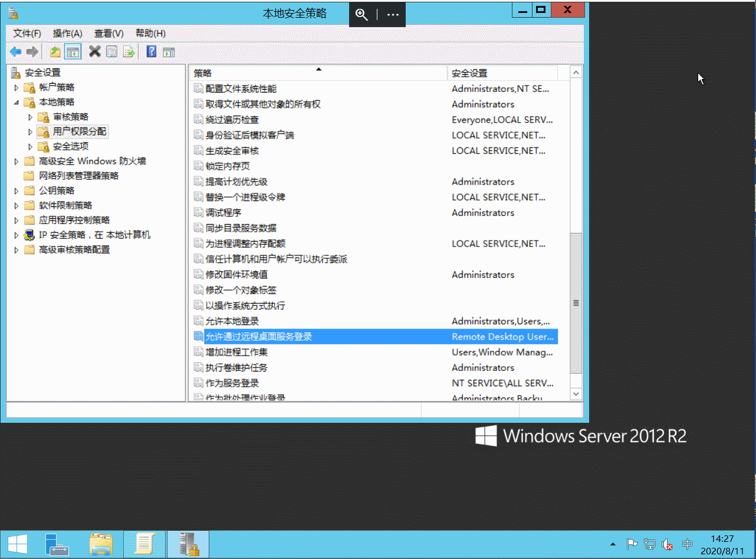Click the blue Back arrow in toolbar

15,52
